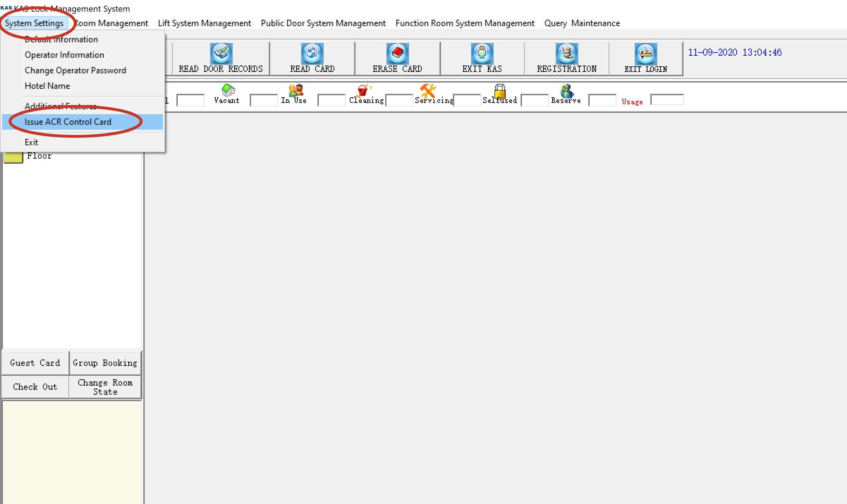Click the Read Card icon

(312, 53)
